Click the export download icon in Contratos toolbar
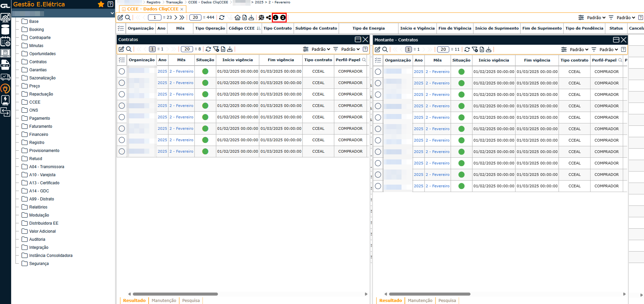This screenshot has height=304, width=644. 230,49
